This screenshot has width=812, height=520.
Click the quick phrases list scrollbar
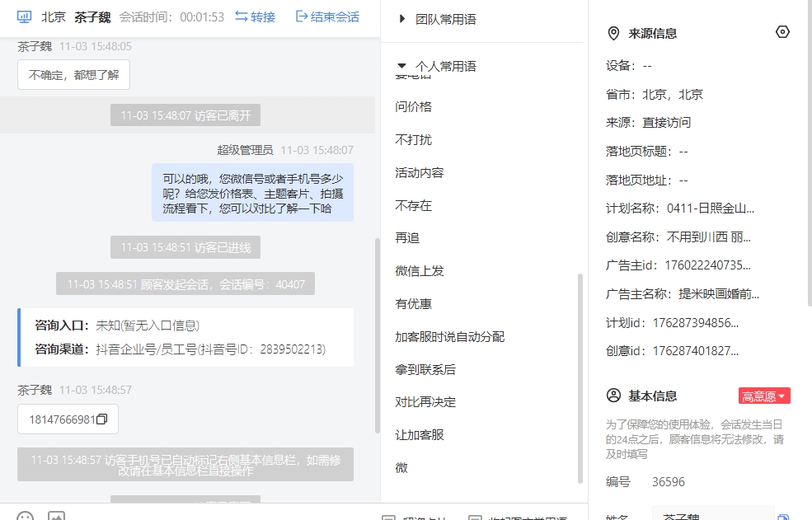580,378
